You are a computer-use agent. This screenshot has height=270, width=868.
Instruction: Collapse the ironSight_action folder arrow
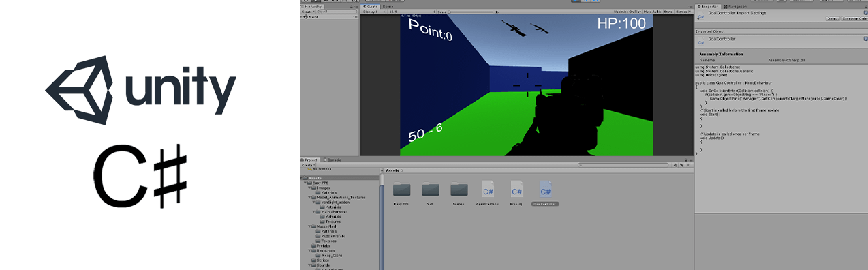point(313,202)
